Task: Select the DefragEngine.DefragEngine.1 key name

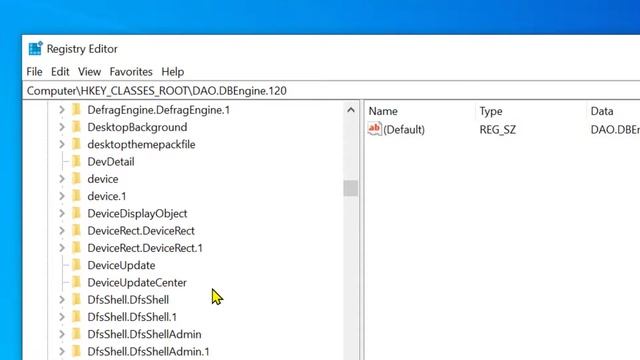Action: pos(159,110)
